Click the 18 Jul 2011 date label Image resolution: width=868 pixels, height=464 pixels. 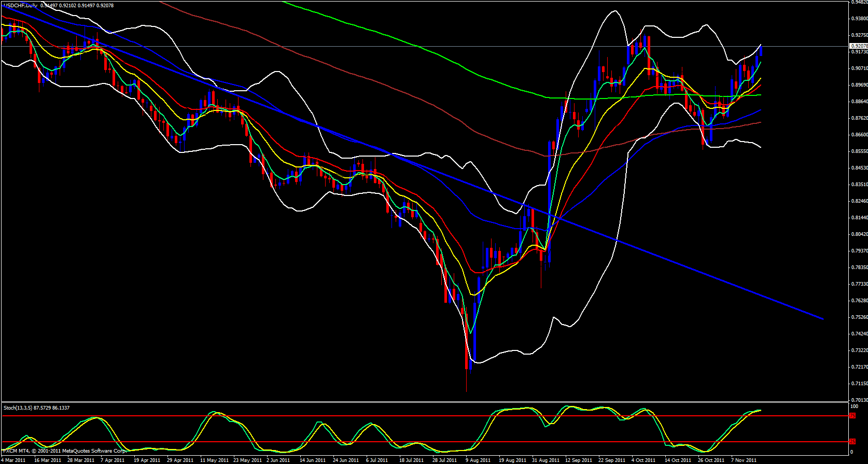(411, 460)
